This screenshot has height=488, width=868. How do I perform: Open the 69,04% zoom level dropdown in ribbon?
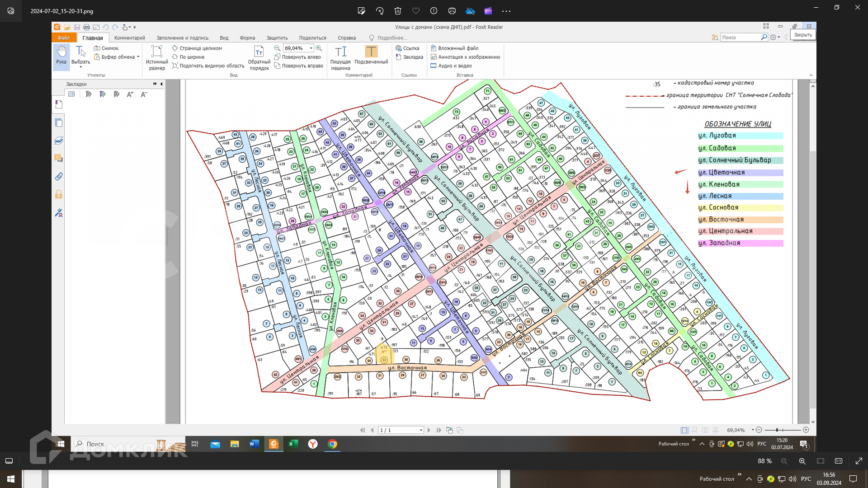pyautogui.click(x=311, y=48)
